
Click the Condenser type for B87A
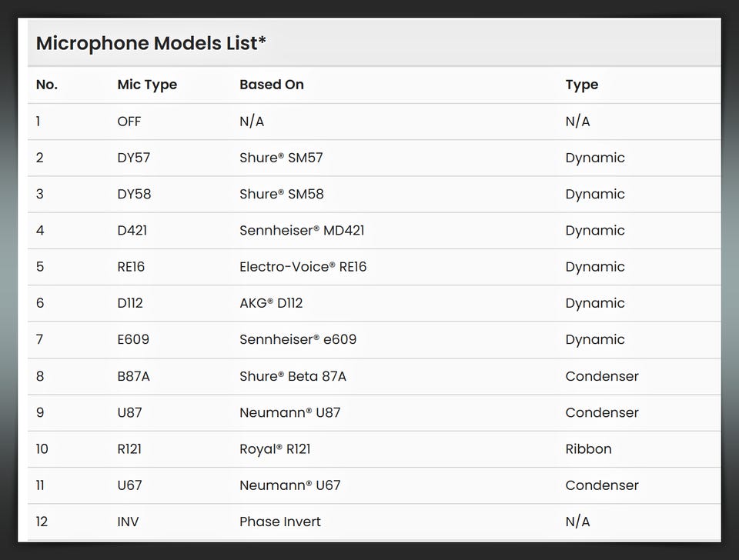click(x=602, y=376)
